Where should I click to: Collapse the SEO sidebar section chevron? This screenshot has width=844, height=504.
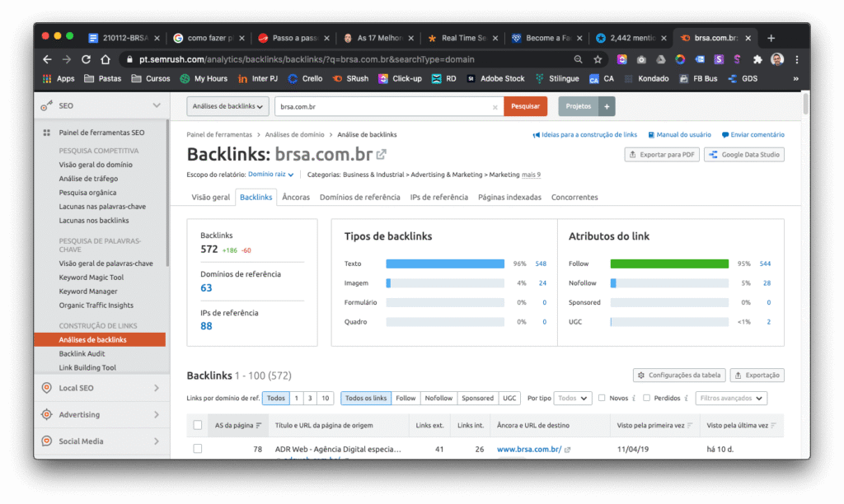point(157,105)
